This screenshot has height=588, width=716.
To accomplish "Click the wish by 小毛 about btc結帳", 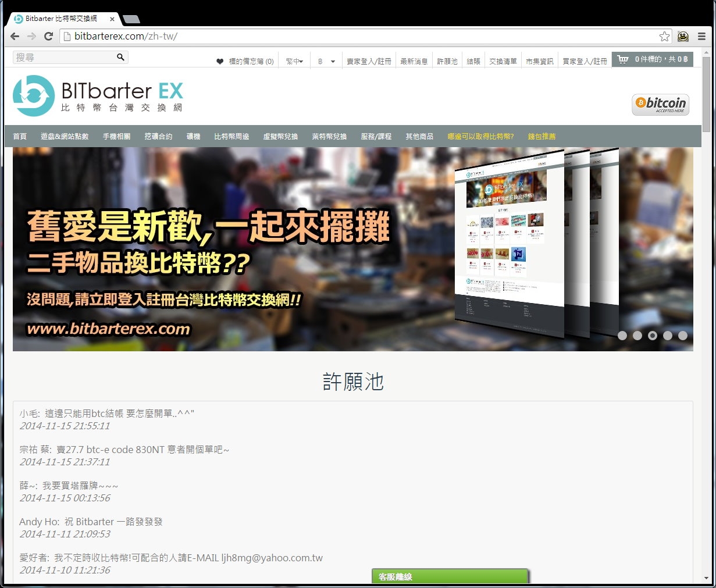I will [107, 414].
